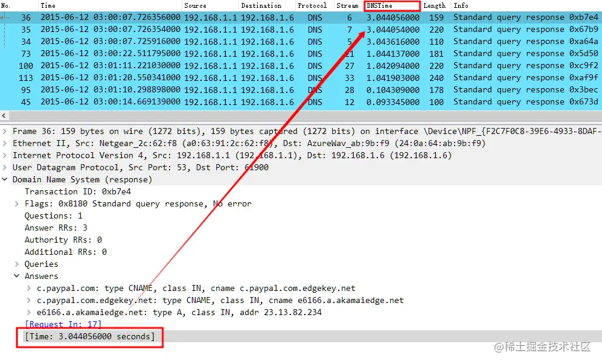Select packet number 113 row
The image size is (602, 364).
coord(301,78)
